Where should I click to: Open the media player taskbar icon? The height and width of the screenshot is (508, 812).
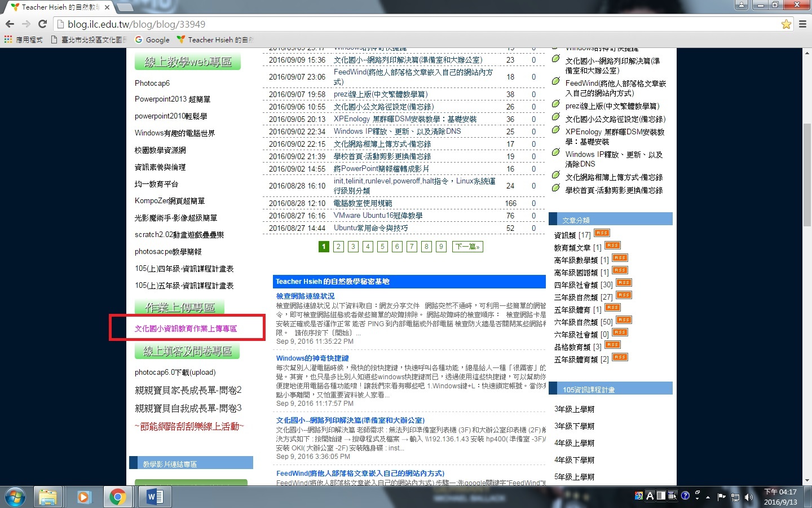[83, 497]
